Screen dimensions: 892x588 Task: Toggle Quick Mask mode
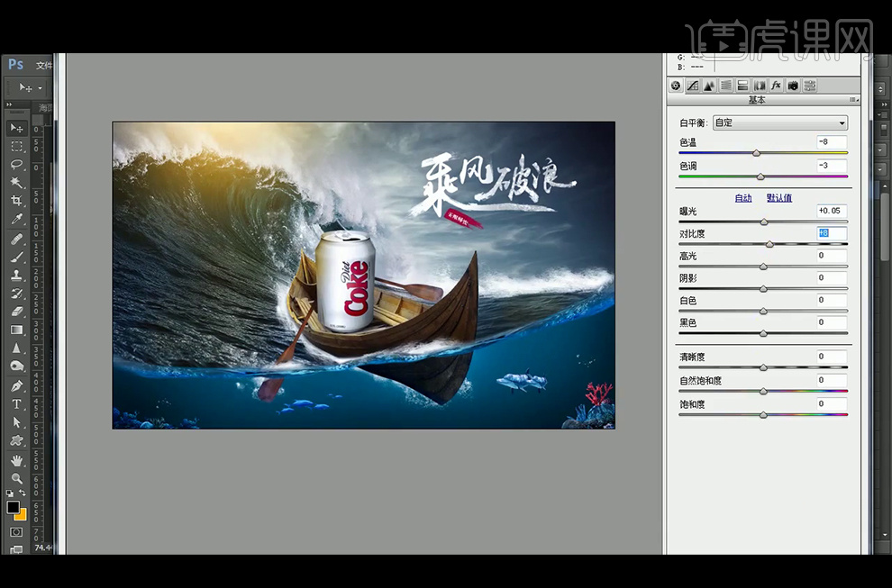(16, 532)
